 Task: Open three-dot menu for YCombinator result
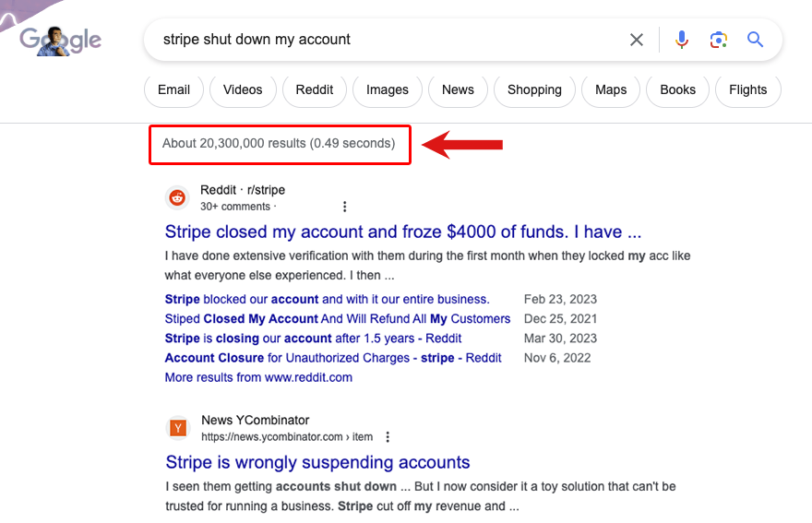(x=388, y=437)
